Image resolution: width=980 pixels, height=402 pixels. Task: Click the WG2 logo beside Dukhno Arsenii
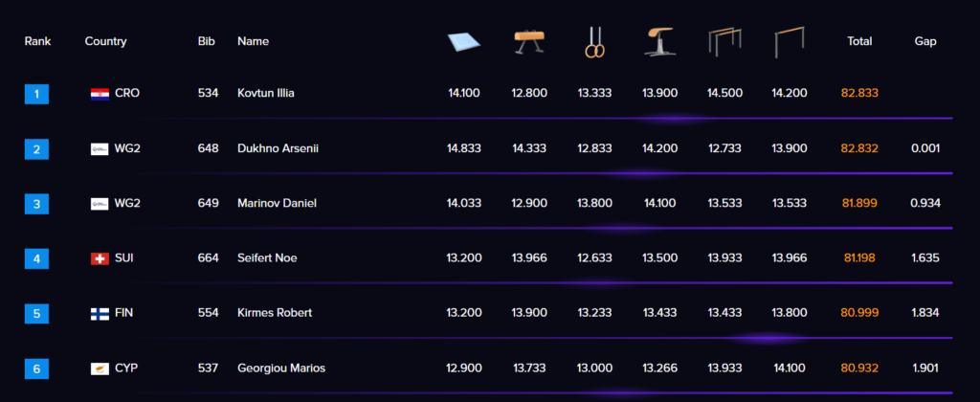(100, 148)
